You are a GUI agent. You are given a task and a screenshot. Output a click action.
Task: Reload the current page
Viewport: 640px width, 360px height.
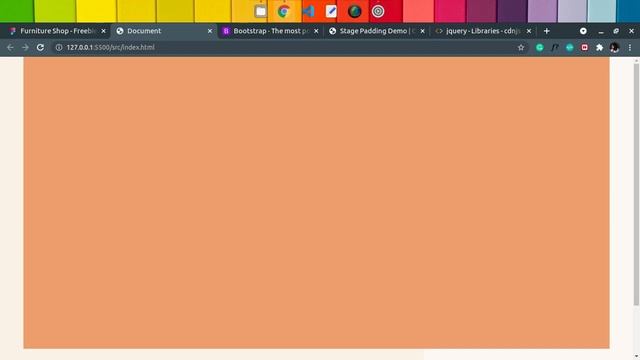[40, 47]
